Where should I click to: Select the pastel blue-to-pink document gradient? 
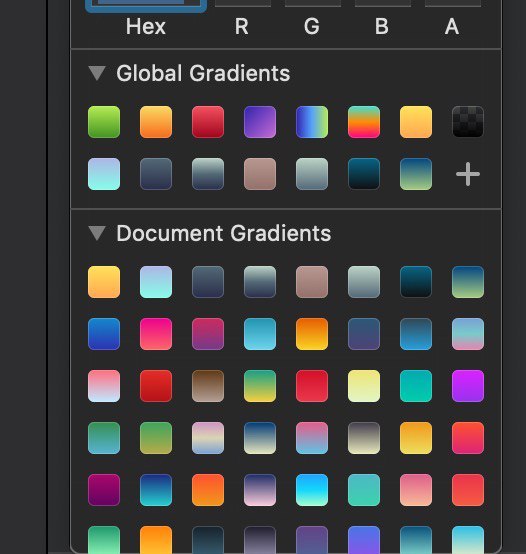click(468, 334)
